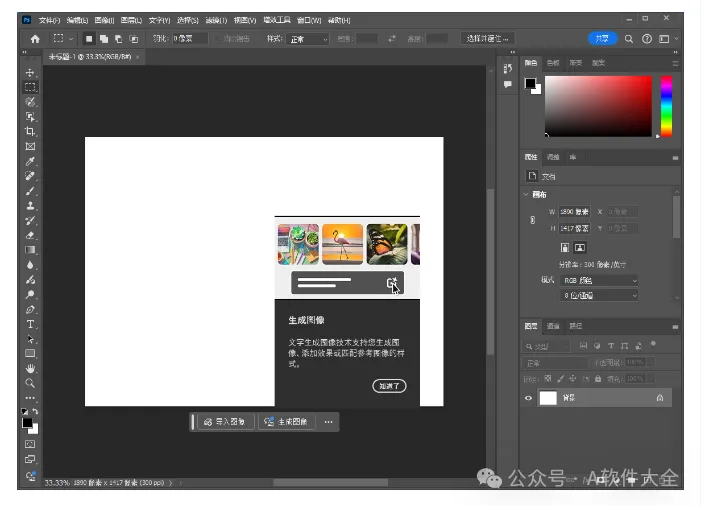
Task: Select the Spot Healing Brush tool
Action: (30, 176)
